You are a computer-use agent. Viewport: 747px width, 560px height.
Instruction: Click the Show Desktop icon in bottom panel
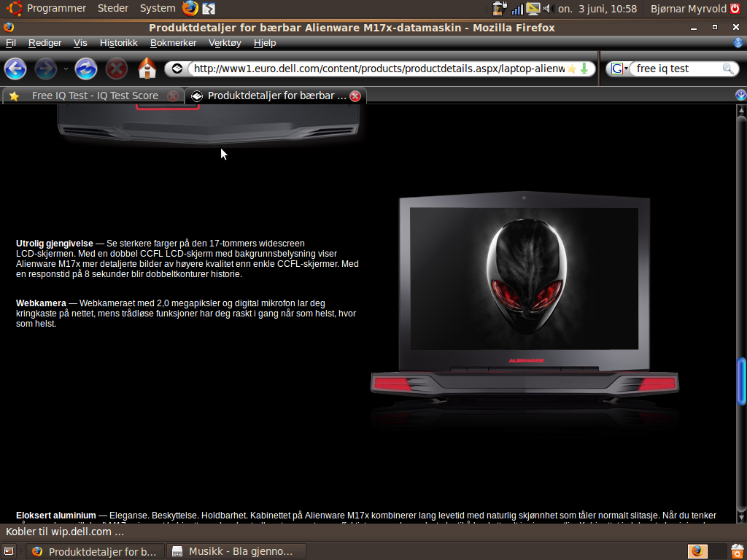(x=9, y=551)
